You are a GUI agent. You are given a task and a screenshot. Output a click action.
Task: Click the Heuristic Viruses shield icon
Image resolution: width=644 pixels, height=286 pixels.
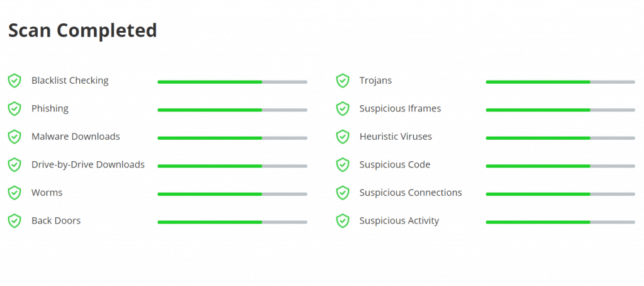343,137
